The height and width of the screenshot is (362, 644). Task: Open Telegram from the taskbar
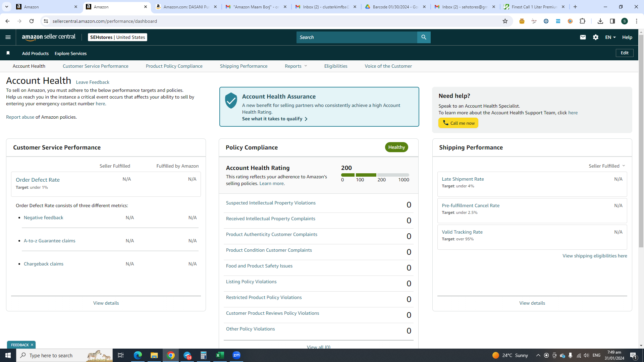pos(187,355)
